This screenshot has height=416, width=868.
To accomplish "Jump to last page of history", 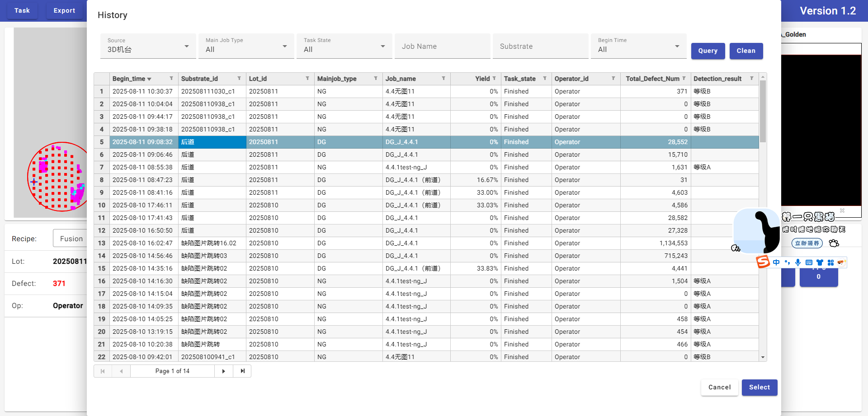I will [x=243, y=371].
